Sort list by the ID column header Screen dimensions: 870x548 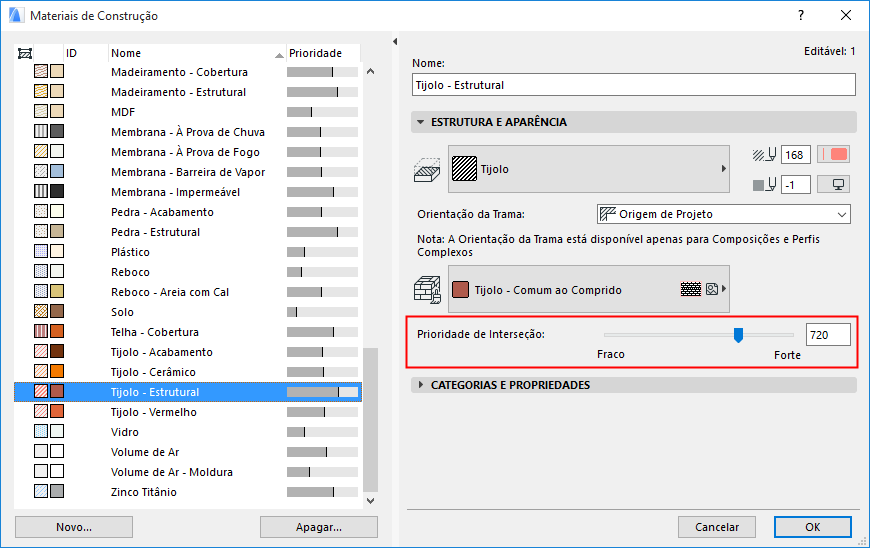[x=85, y=53]
